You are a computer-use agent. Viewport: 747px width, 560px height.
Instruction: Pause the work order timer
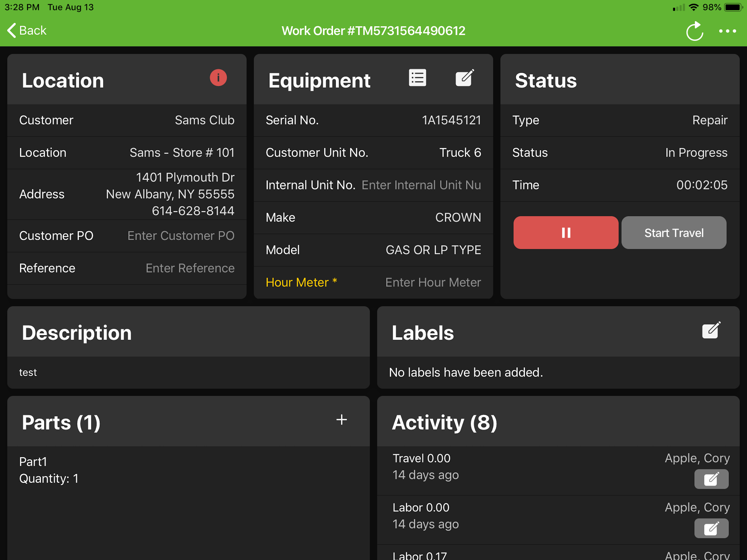566,233
